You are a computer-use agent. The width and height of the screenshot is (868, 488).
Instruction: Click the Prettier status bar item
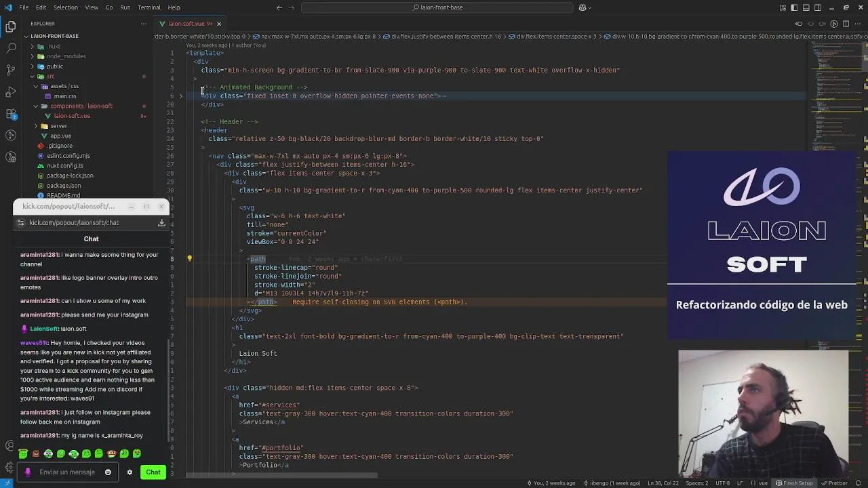pos(834,483)
